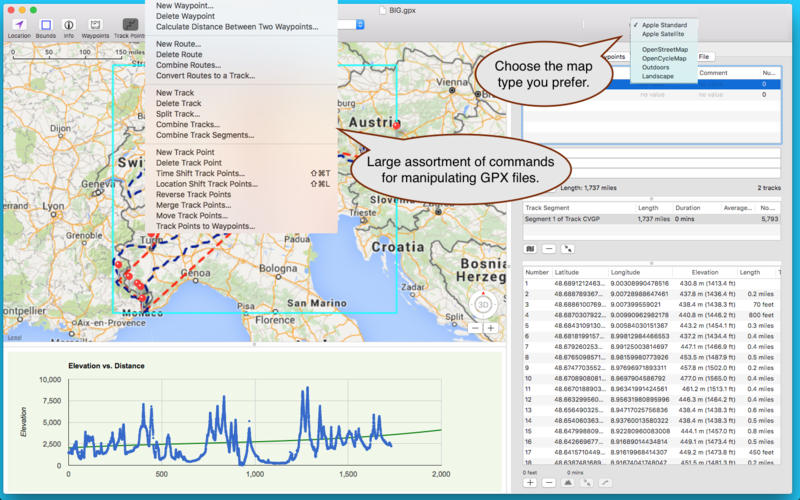Open the Info toolbar button
The width and height of the screenshot is (800, 500).
(69, 24)
